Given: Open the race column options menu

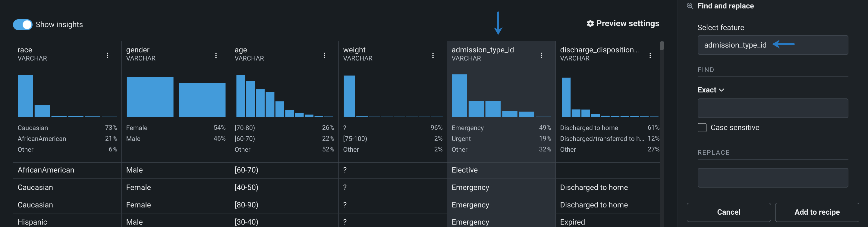Looking at the screenshot, I should coord(108,55).
